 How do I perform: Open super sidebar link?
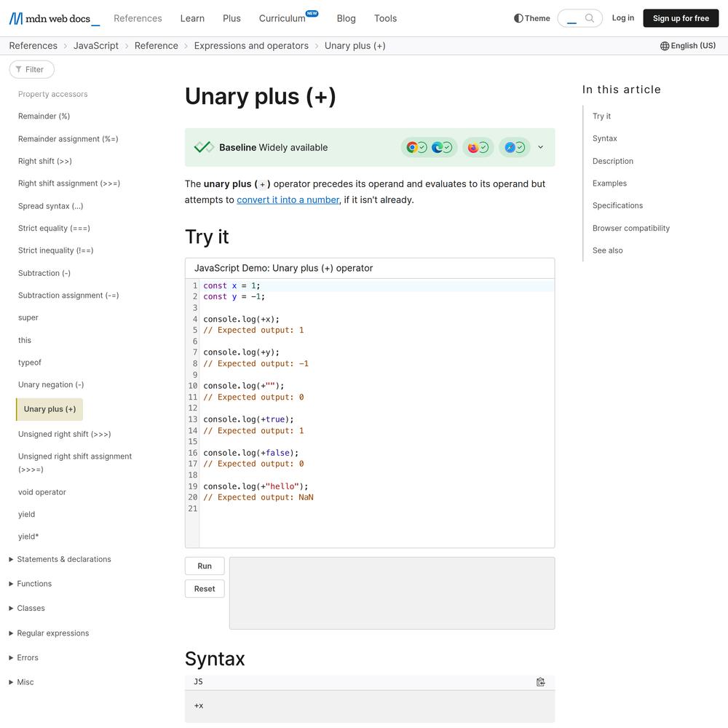pos(28,317)
